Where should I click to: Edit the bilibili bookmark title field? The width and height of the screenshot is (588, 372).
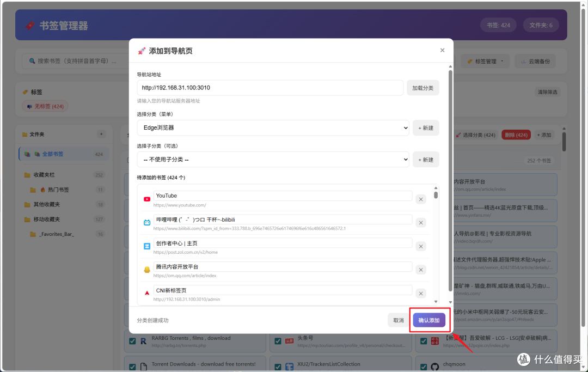point(283,219)
